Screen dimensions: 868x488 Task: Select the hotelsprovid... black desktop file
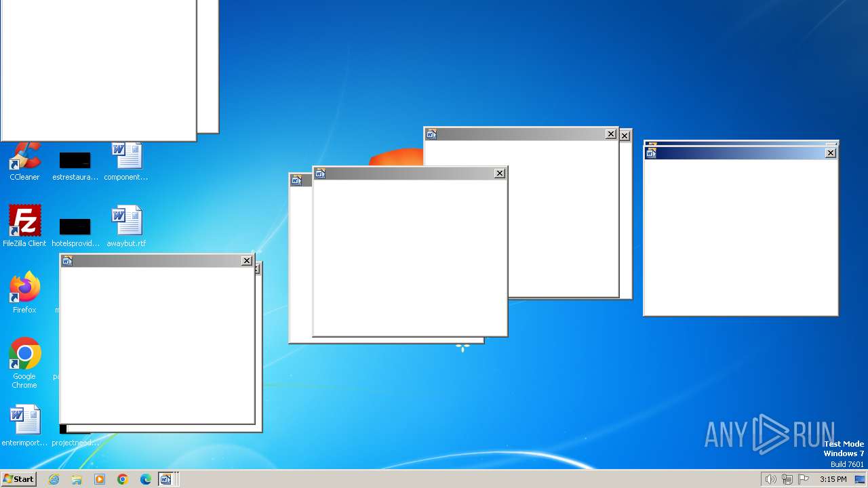click(x=75, y=232)
